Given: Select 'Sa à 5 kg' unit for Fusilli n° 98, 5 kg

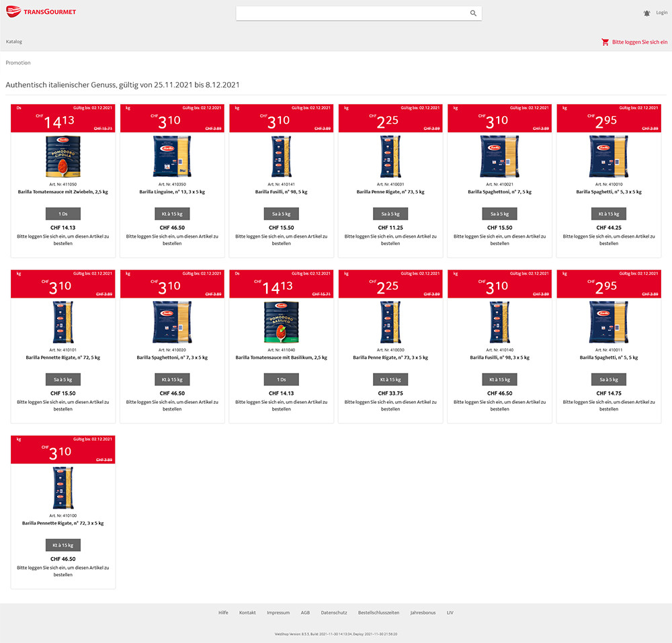Looking at the screenshot, I should coord(281,214).
